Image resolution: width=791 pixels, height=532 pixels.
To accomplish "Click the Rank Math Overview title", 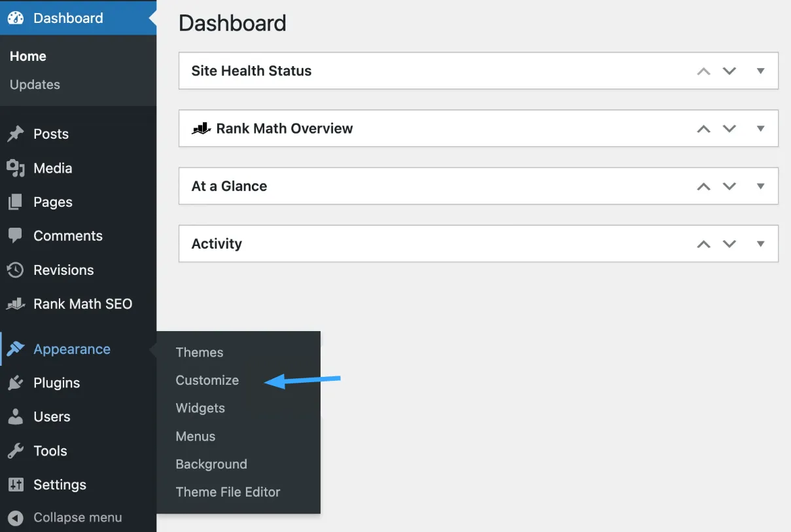I will (285, 128).
